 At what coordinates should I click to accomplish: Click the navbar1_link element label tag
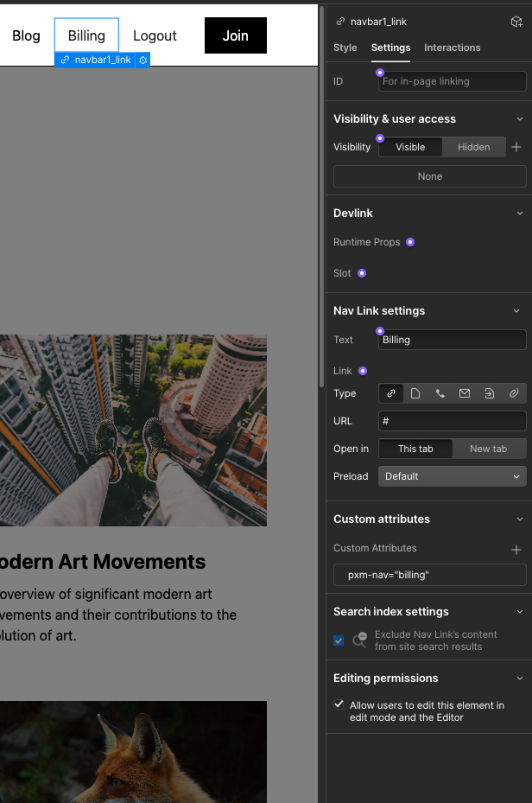95,60
